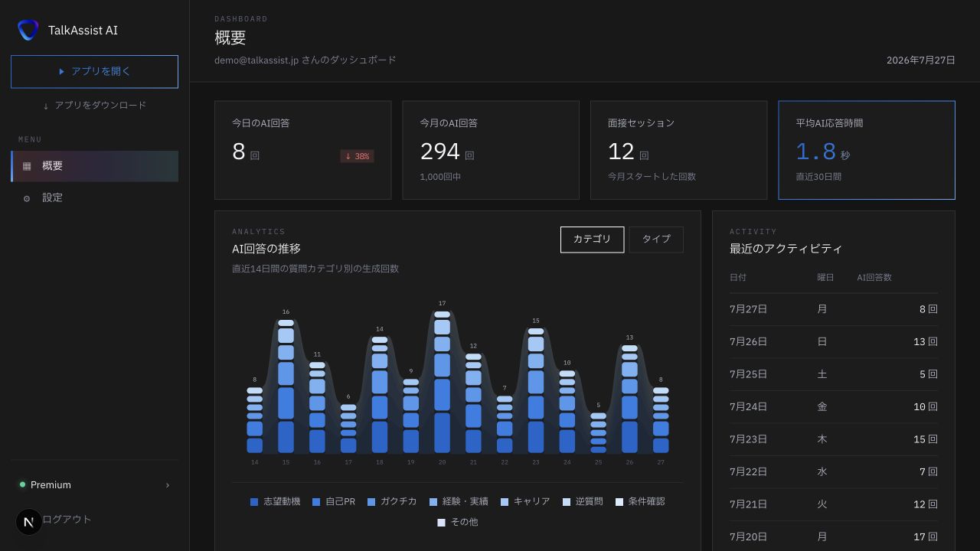Click the chart bar for day 23
This screenshot has width=980, height=551.
(536, 391)
